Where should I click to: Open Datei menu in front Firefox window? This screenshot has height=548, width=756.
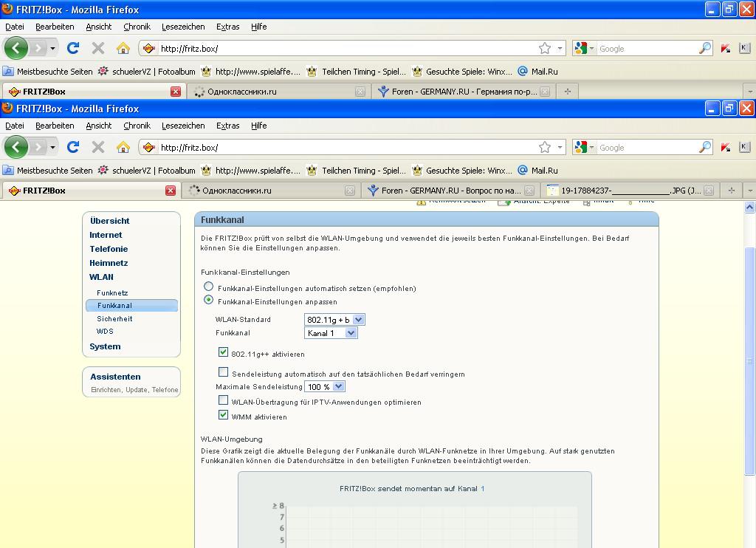(x=15, y=126)
